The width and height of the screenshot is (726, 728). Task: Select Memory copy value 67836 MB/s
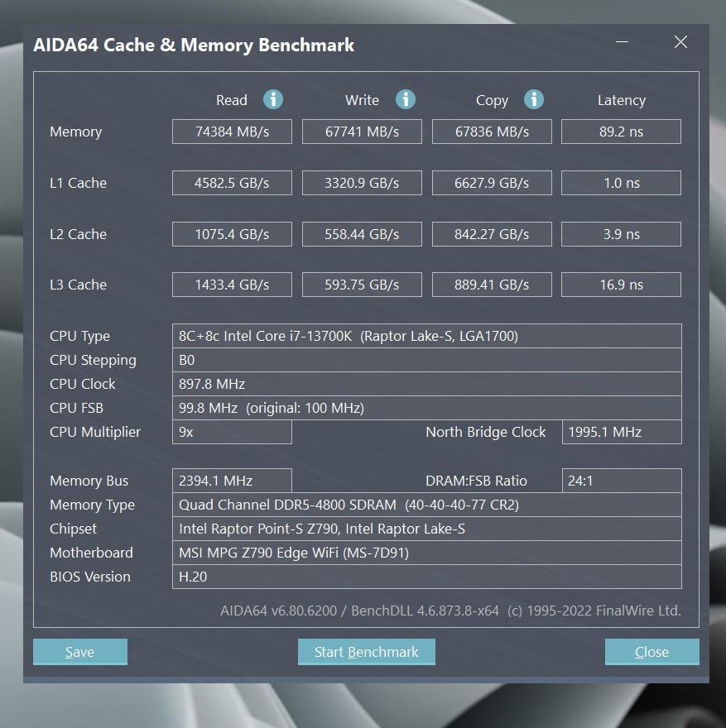pyautogui.click(x=492, y=132)
